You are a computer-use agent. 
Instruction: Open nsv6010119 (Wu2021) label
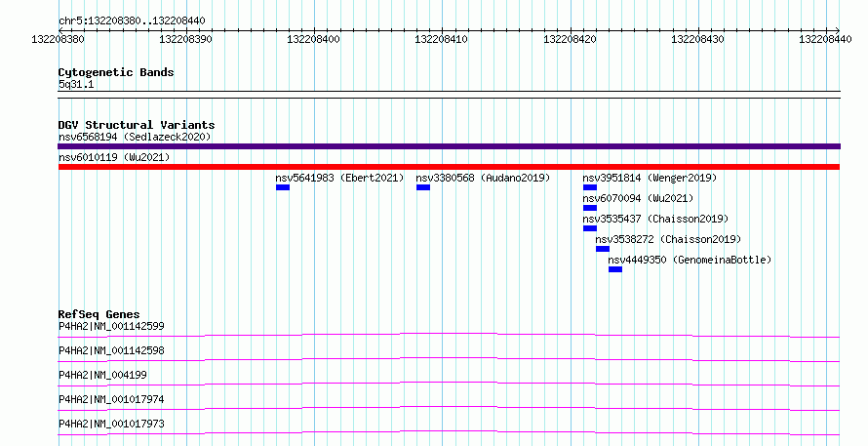114,157
